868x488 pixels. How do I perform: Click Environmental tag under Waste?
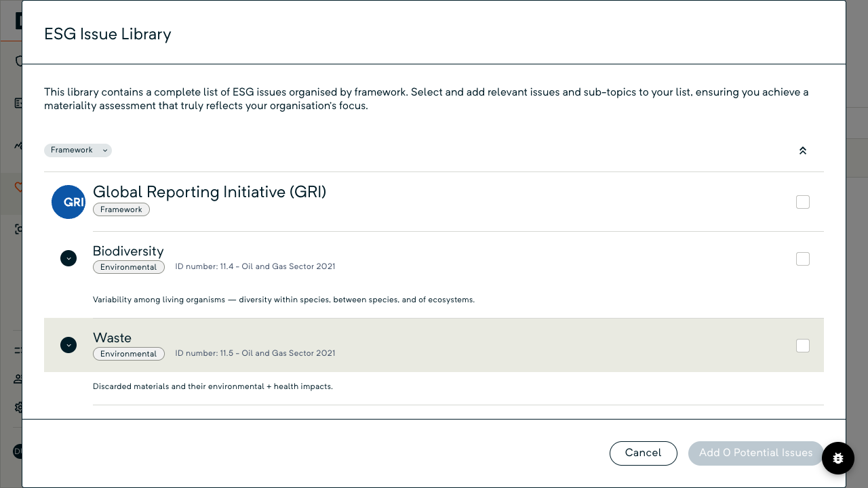pyautogui.click(x=129, y=354)
